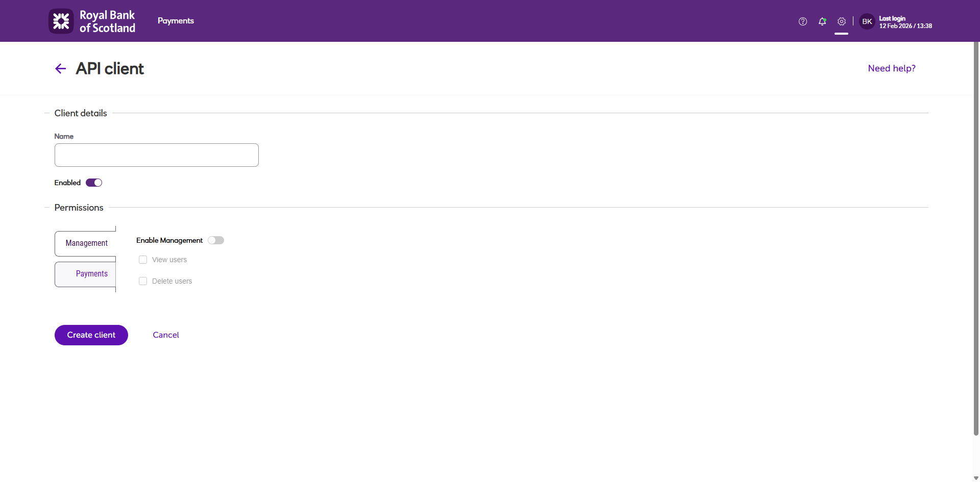Check the View users checkbox
980x482 pixels.
143,260
